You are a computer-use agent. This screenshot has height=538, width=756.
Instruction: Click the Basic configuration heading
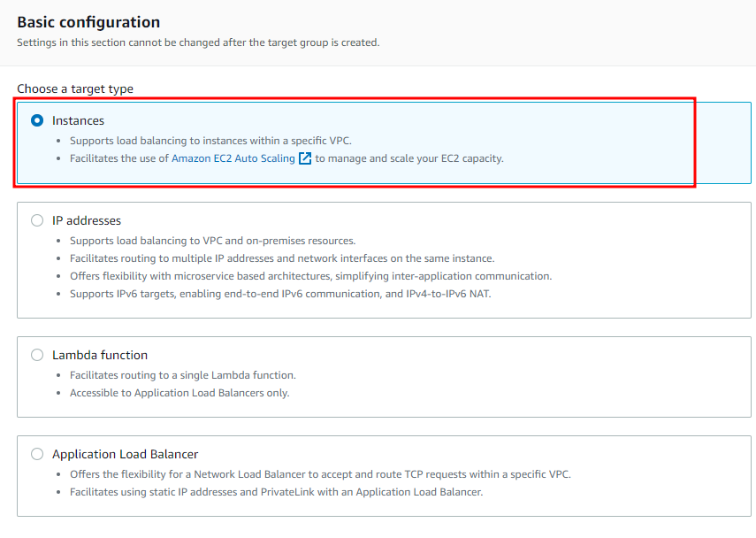(x=88, y=22)
